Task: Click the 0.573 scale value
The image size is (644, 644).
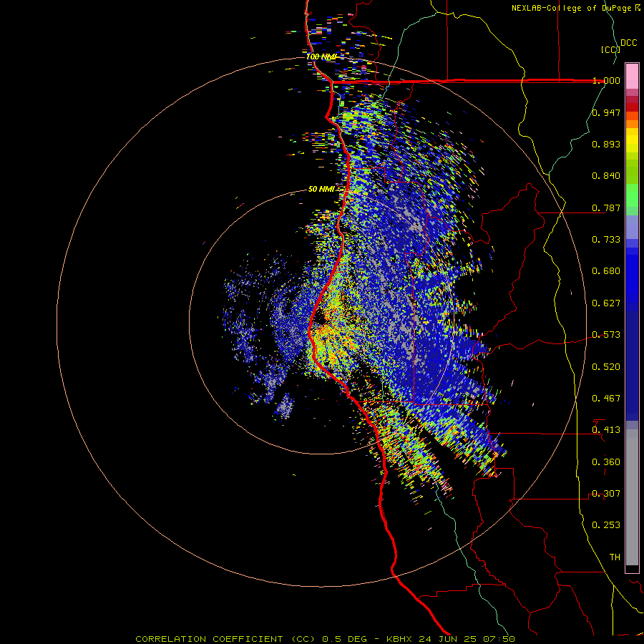Action: 606,335
